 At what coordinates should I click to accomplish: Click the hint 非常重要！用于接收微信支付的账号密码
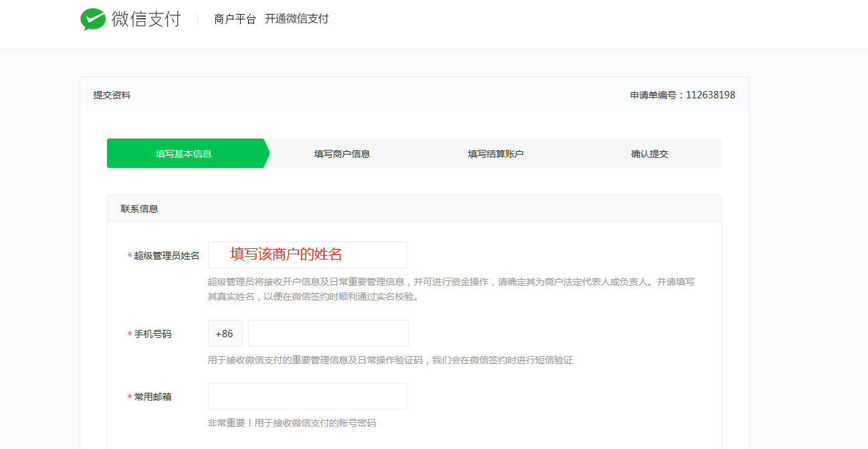(292, 423)
